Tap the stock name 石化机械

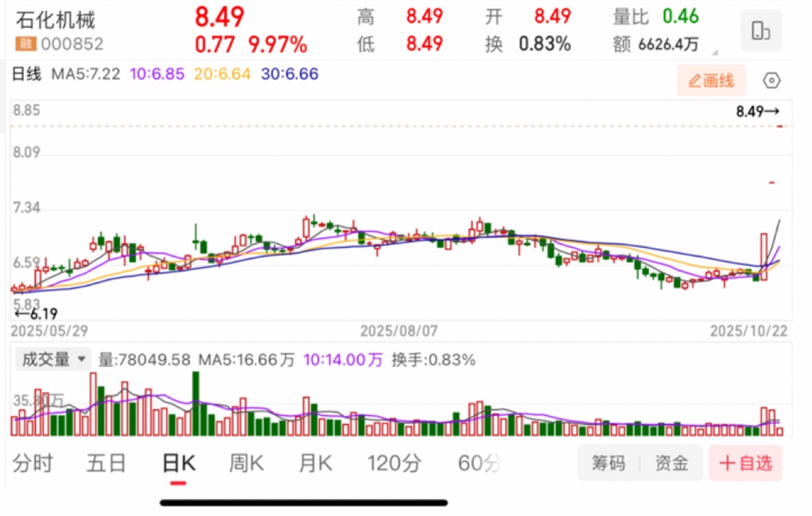56,20
